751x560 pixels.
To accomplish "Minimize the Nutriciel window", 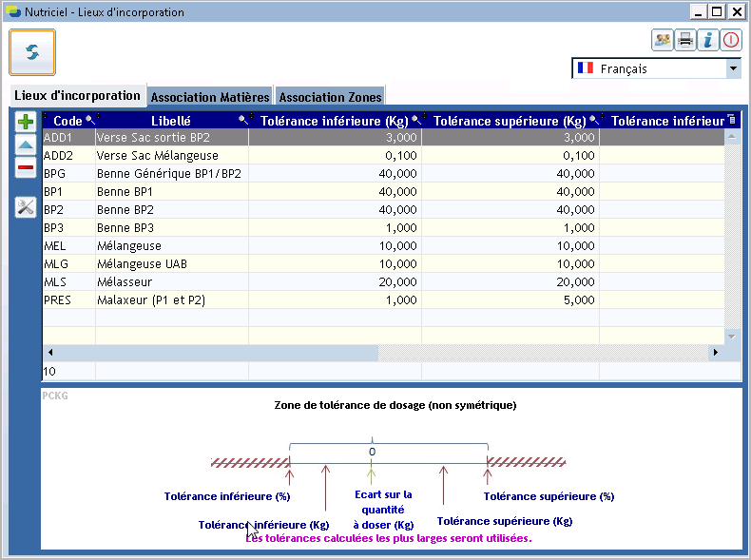I will 698,11.
